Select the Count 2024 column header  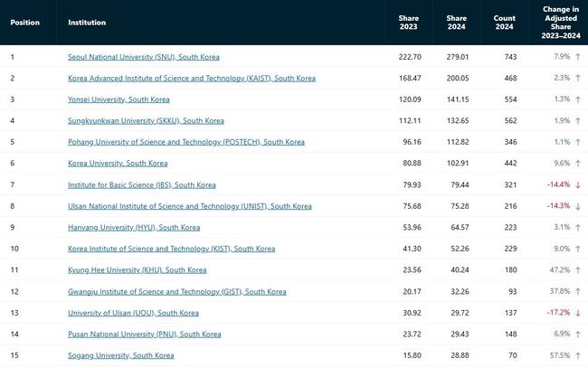505,23
